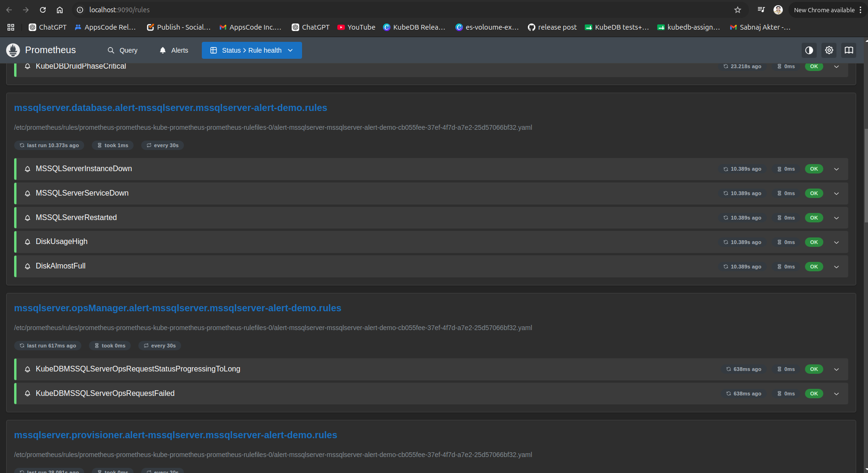Go back with browser back arrow
Image resolution: width=868 pixels, height=473 pixels.
point(9,10)
